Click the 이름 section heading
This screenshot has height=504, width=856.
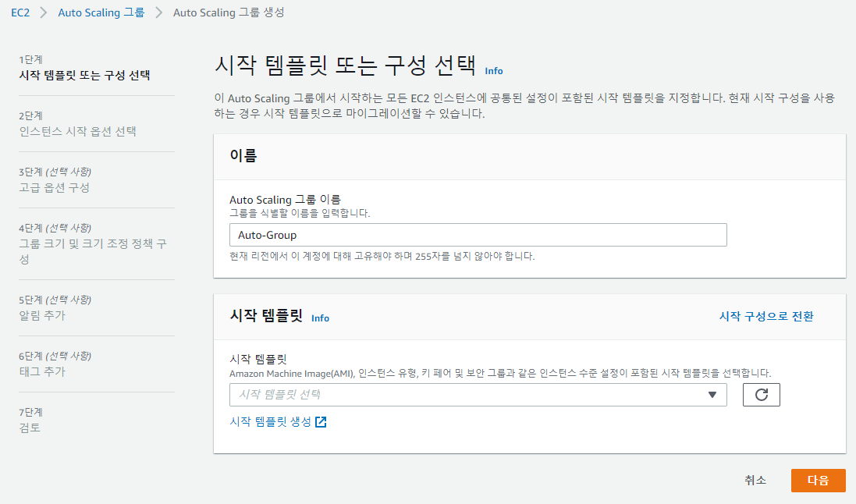tap(243, 155)
